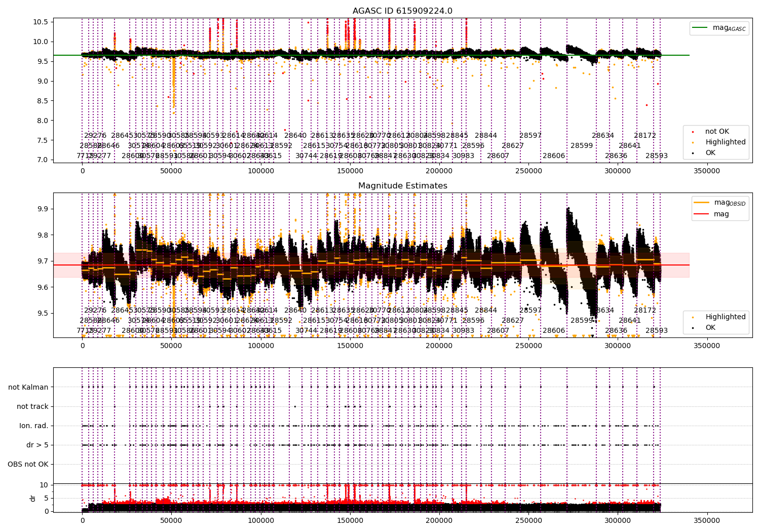The width and height of the screenshot is (760, 532).
Task: Click the '5' tick on the dr axis
Action: pyautogui.click(x=46, y=498)
